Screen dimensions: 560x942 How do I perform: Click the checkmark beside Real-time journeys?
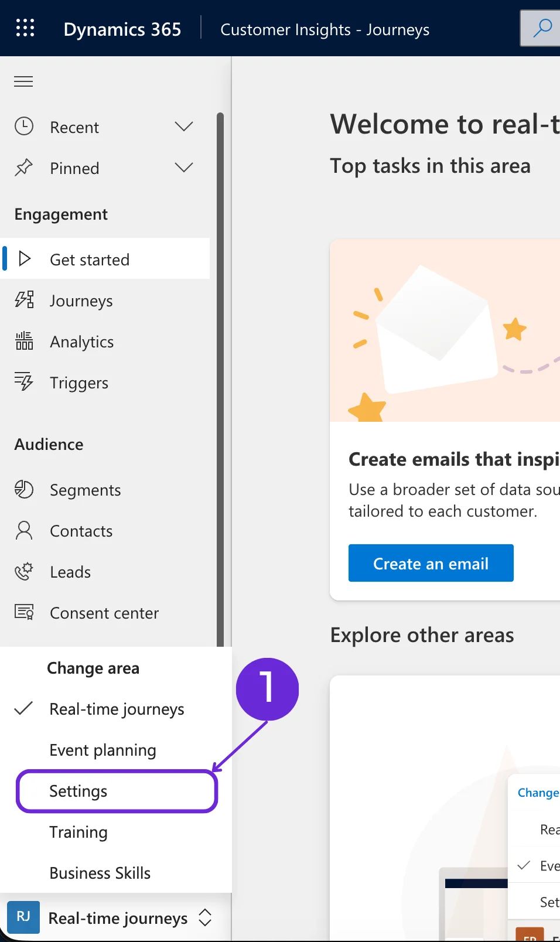23,708
